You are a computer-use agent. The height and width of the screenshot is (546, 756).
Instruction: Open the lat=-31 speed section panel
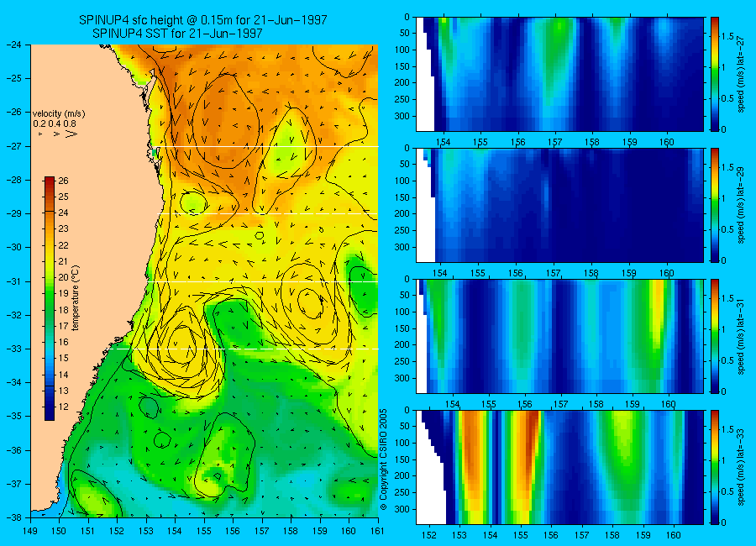559,336
